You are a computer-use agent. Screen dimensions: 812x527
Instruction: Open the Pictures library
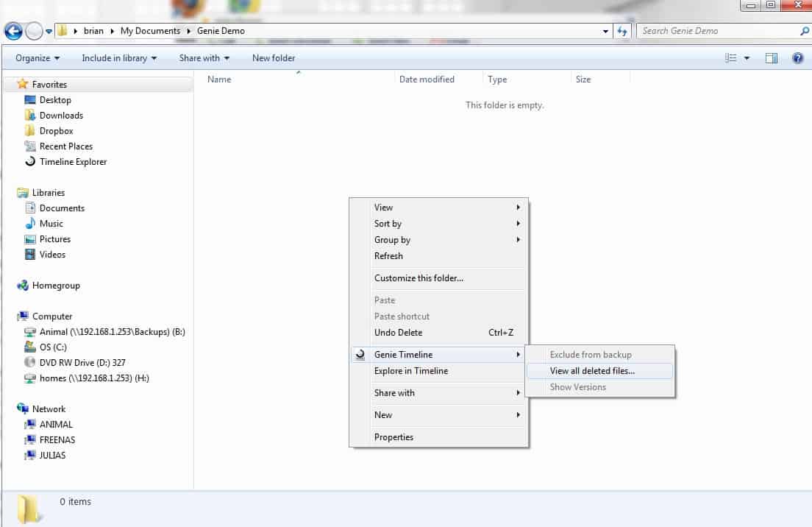coord(55,239)
